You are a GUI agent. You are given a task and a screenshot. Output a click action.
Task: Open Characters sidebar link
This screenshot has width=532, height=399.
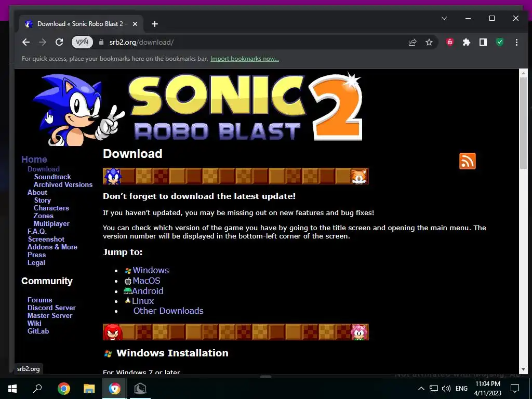[x=51, y=208]
